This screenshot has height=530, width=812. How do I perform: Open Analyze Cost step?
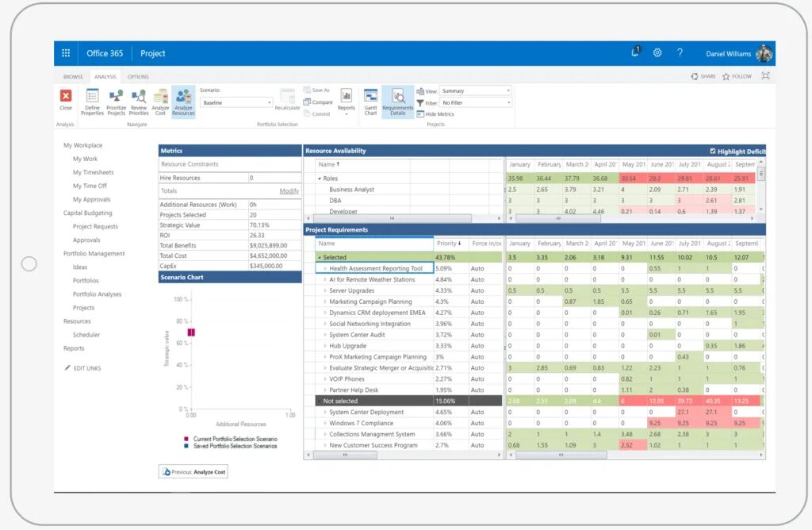tap(160, 102)
